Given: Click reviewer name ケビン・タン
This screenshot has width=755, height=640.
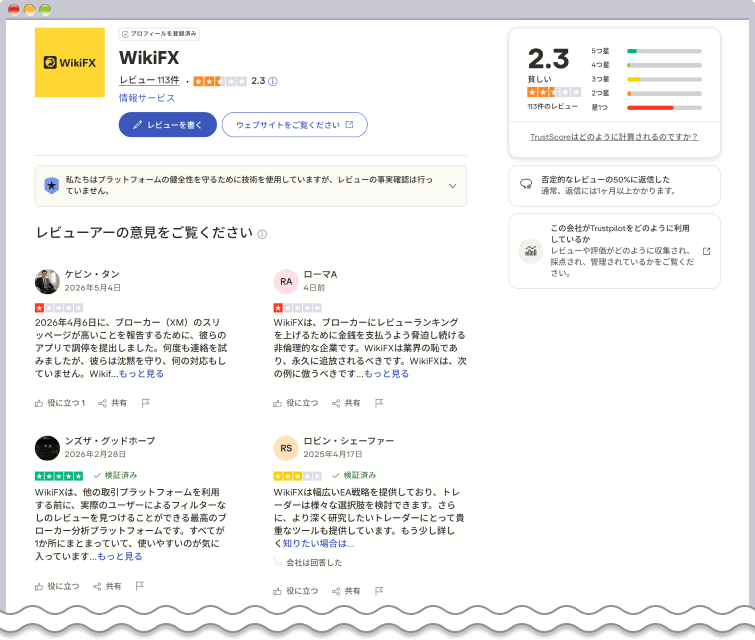Looking at the screenshot, I should pos(92,274).
